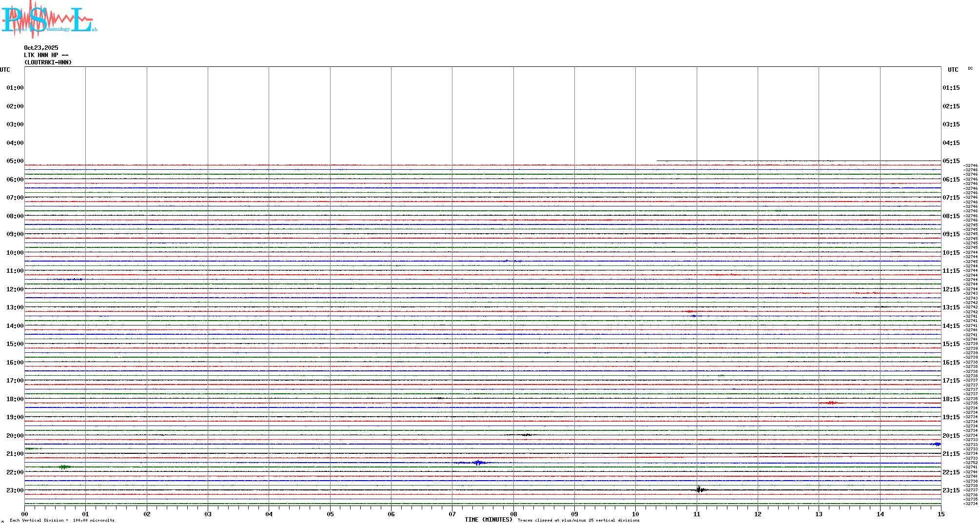
Task: Click the green seismic burst just below 21:00
Action: [64, 467]
